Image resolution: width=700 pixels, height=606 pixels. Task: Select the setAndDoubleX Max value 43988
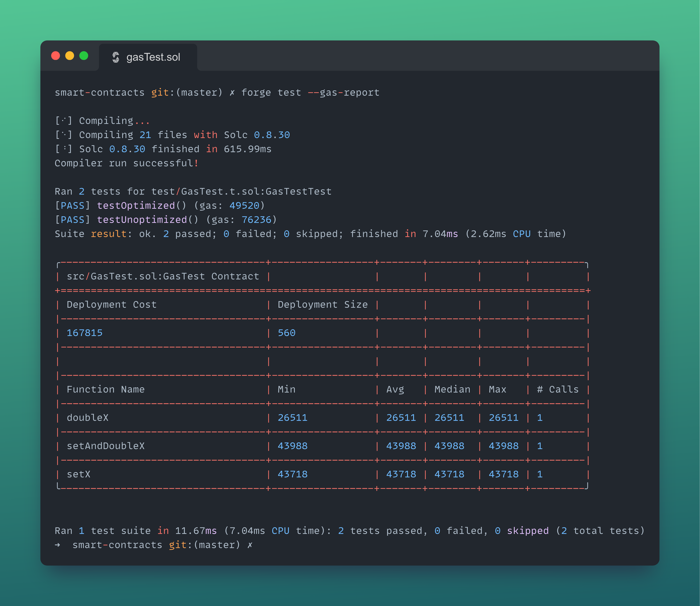pyautogui.click(x=504, y=446)
